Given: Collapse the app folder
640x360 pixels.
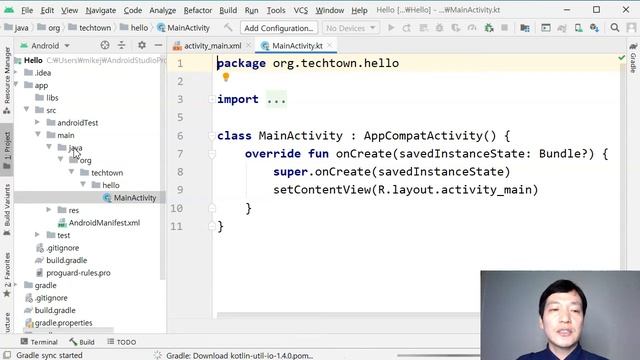Looking at the screenshot, I should coord(16,84).
